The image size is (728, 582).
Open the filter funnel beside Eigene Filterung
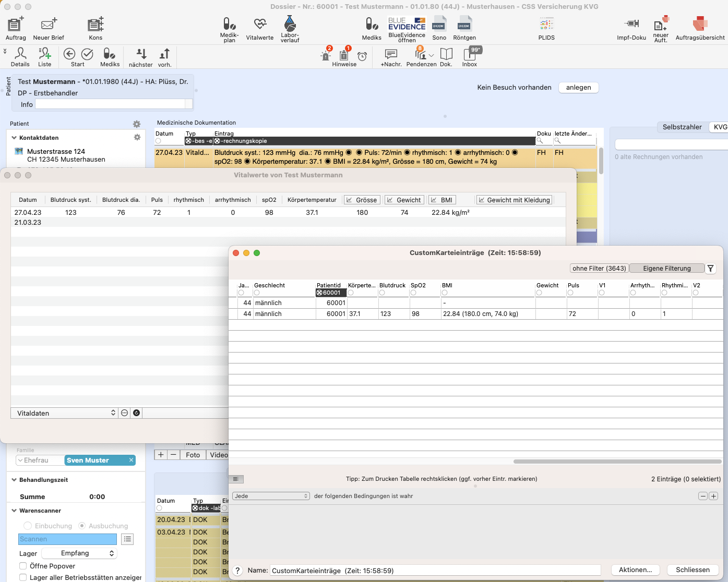click(711, 268)
